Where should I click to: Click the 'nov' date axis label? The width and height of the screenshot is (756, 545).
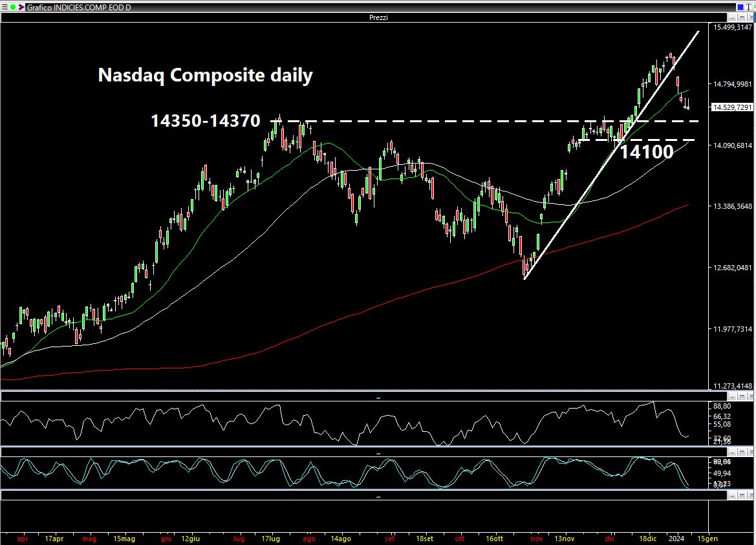537,539
